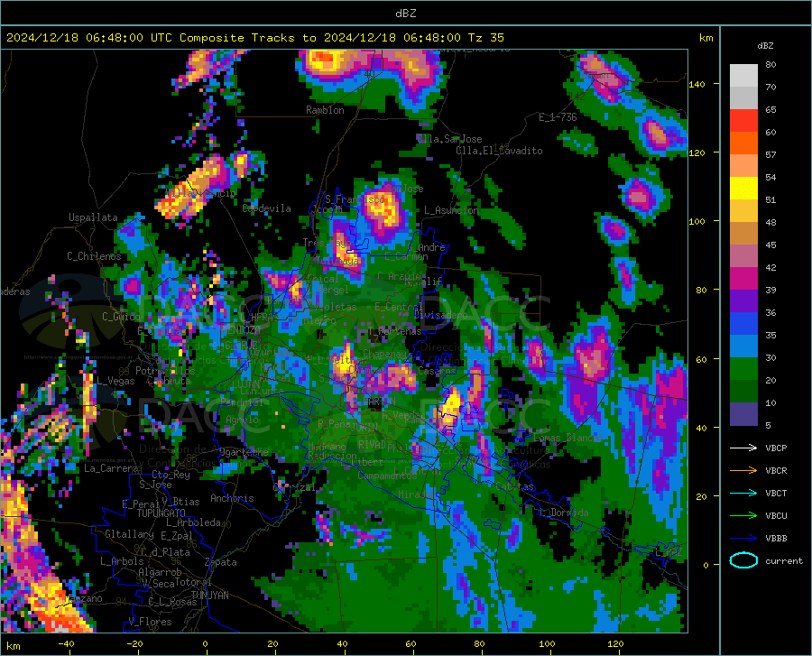The width and height of the screenshot is (812, 656).
Task: Click the Anchoris place label
Action: click(x=232, y=498)
